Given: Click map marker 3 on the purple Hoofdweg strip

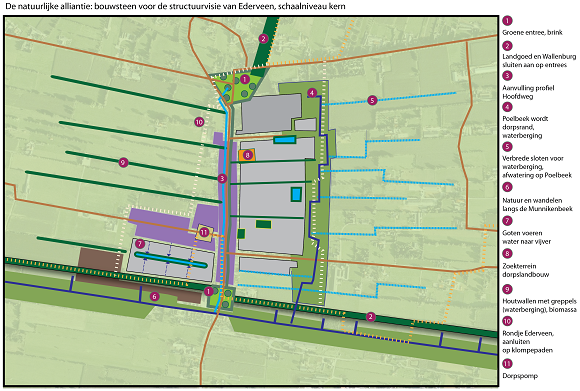Looking at the screenshot, I should [x=222, y=179].
